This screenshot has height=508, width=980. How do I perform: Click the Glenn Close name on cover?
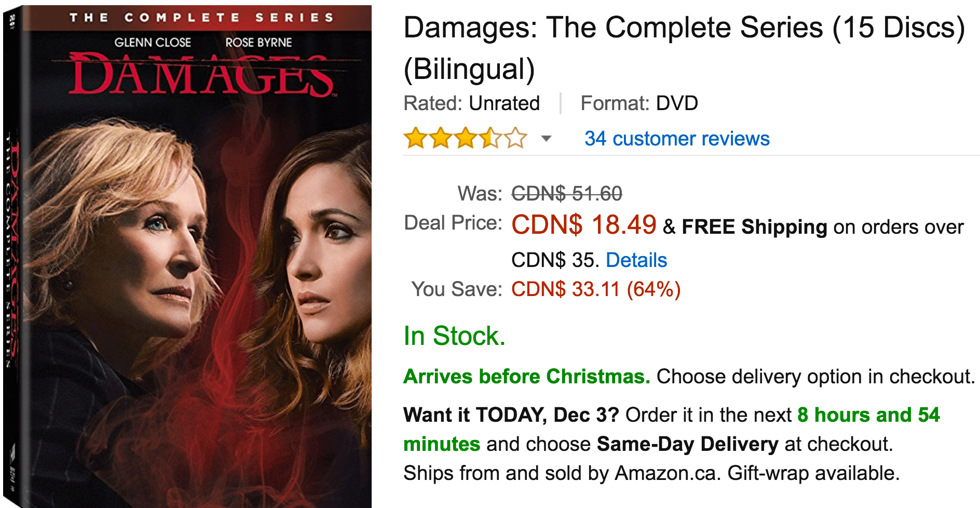(153, 43)
